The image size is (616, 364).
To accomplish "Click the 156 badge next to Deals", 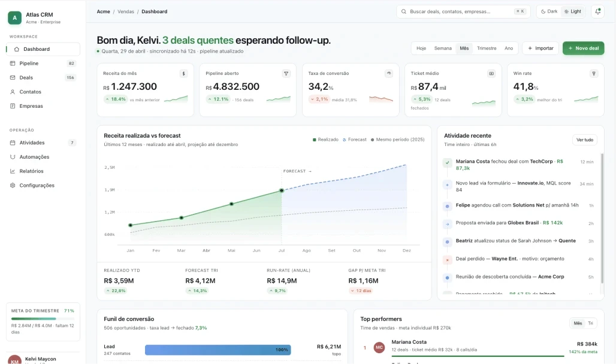I will pos(70,77).
